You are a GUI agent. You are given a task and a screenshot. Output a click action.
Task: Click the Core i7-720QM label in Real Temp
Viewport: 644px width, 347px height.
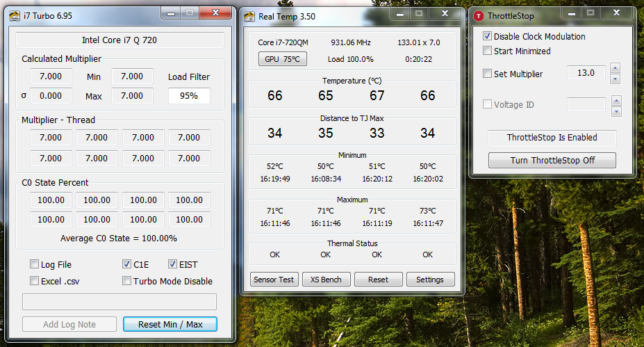pyautogui.click(x=283, y=42)
